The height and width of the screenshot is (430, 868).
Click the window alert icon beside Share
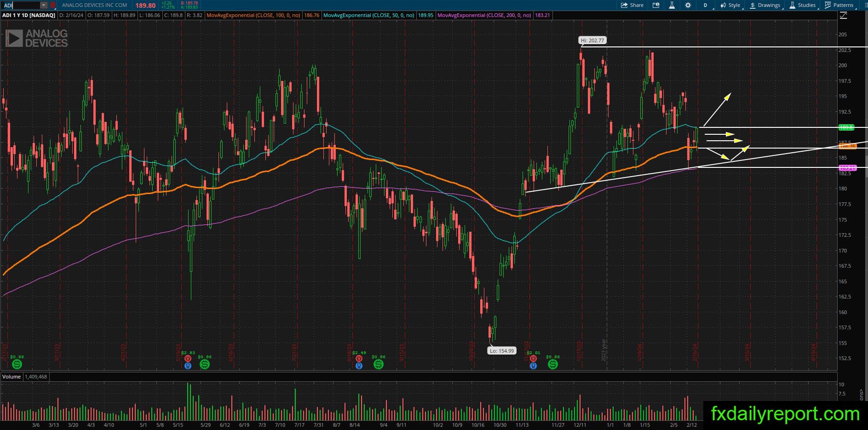656,5
